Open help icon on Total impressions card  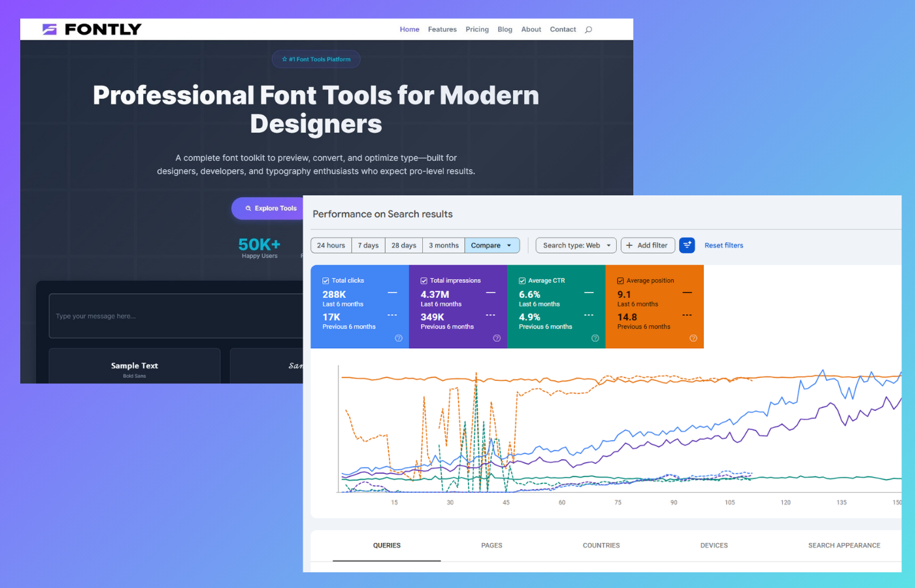[x=497, y=338]
